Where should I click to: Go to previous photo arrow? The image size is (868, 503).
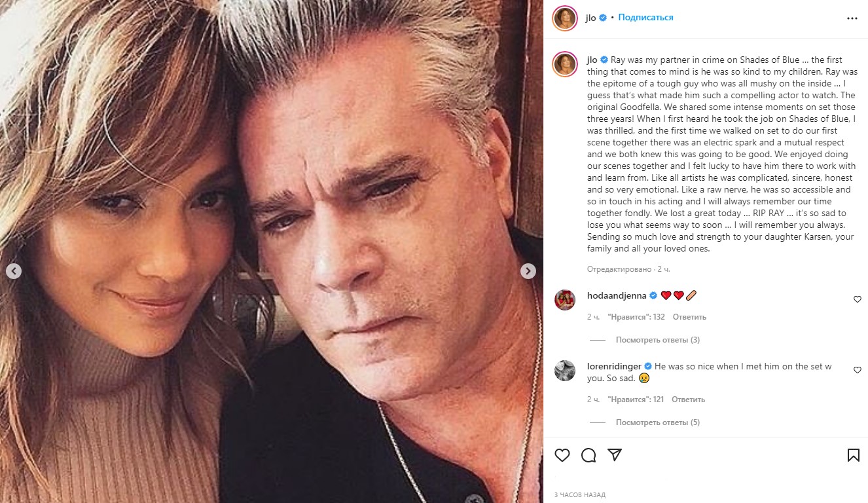(x=14, y=271)
